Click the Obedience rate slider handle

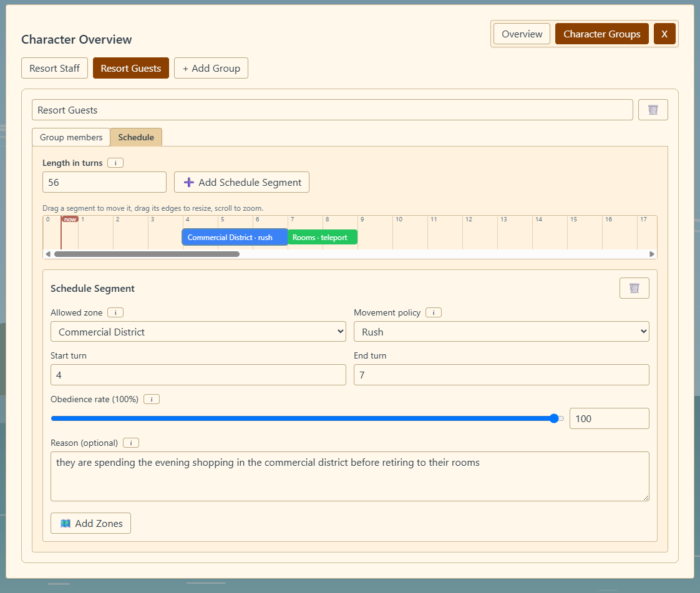(x=554, y=418)
